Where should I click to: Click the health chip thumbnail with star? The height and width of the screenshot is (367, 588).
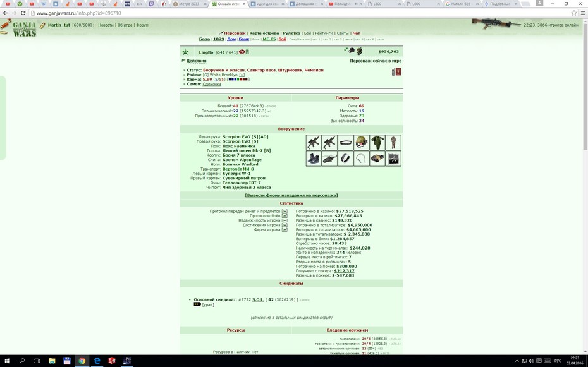tap(393, 159)
